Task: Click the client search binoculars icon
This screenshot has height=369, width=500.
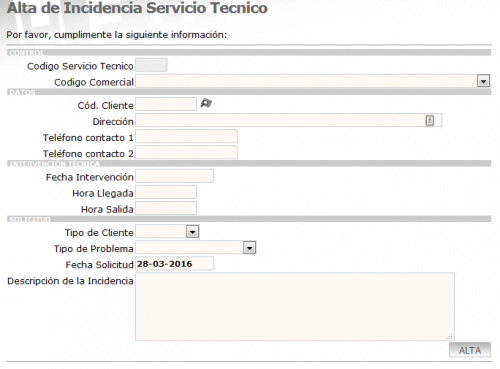Action: coord(206,103)
